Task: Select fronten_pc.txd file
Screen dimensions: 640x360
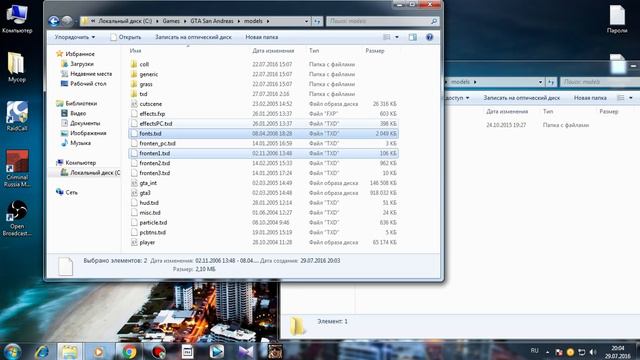Action: point(157,144)
